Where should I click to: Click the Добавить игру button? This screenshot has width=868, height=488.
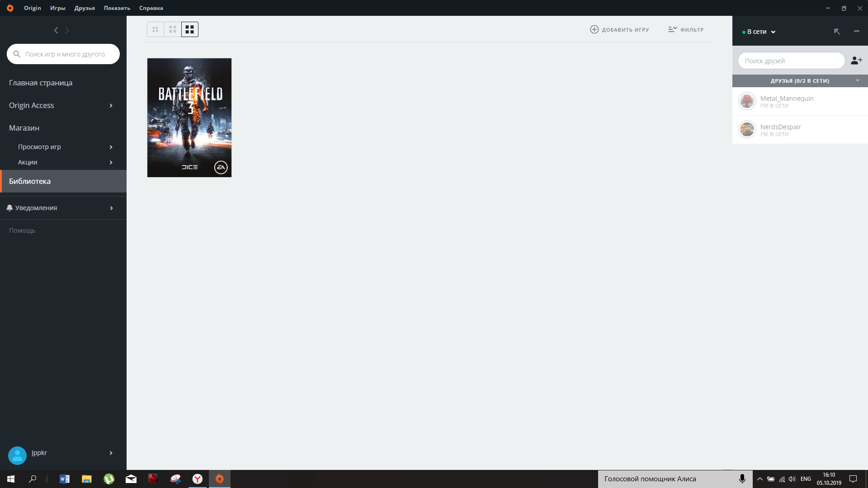pyautogui.click(x=619, y=29)
